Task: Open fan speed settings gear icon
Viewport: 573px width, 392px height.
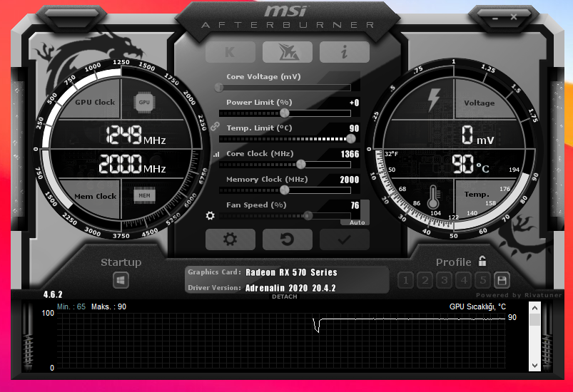Action: 210,215
